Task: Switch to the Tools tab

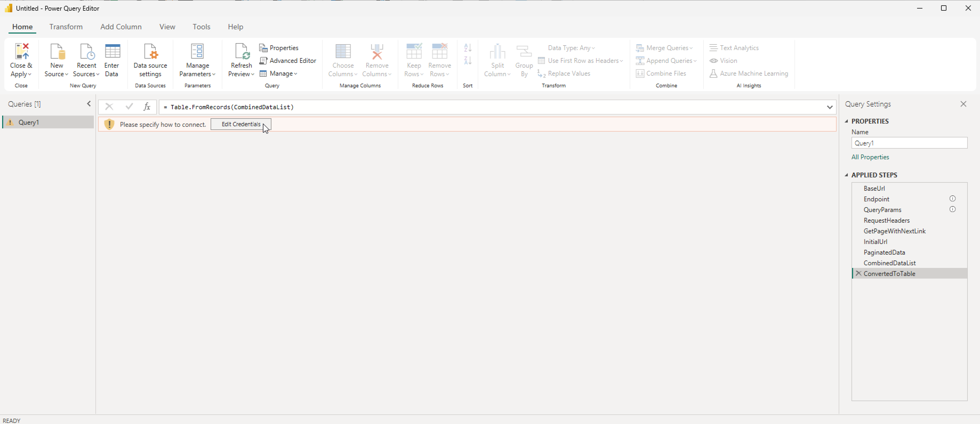Action: (x=201, y=27)
